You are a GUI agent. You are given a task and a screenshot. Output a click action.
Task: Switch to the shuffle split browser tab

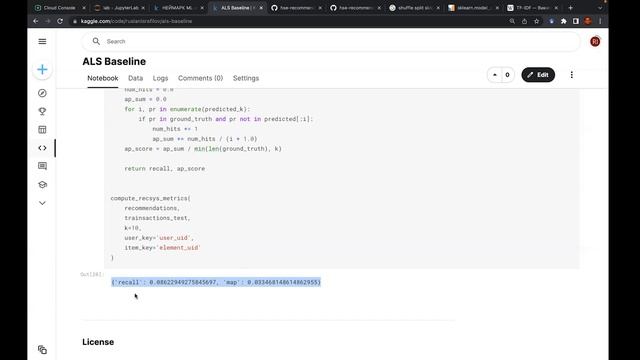click(414, 8)
